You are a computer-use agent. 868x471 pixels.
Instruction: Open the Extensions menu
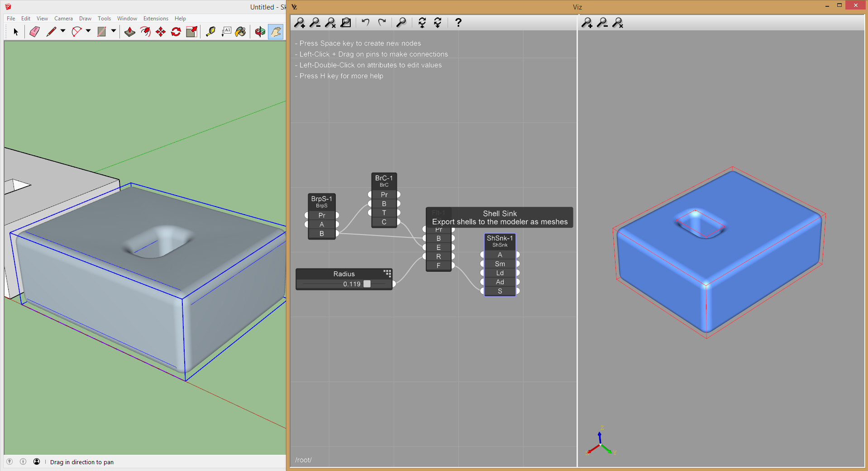coord(156,19)
